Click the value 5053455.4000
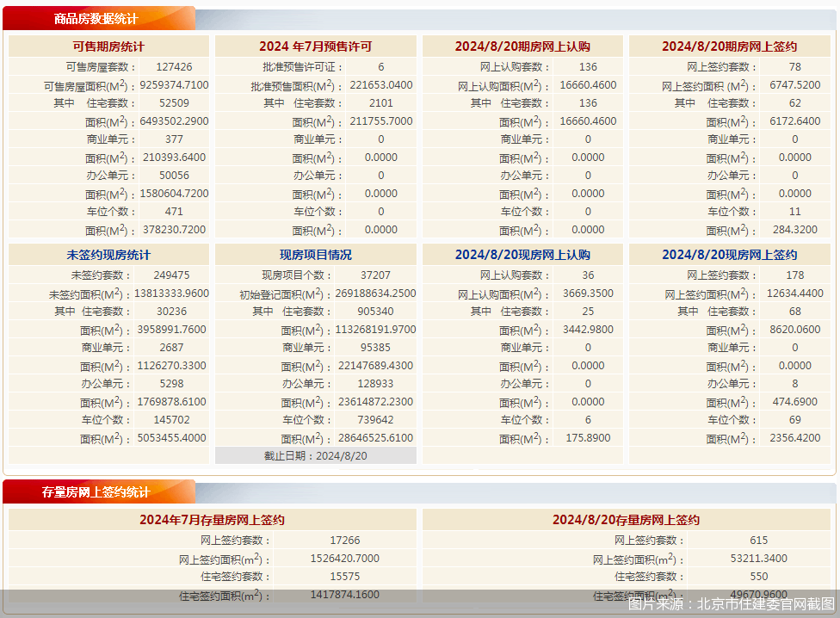840x618 pixels. (x=171, y=438)
